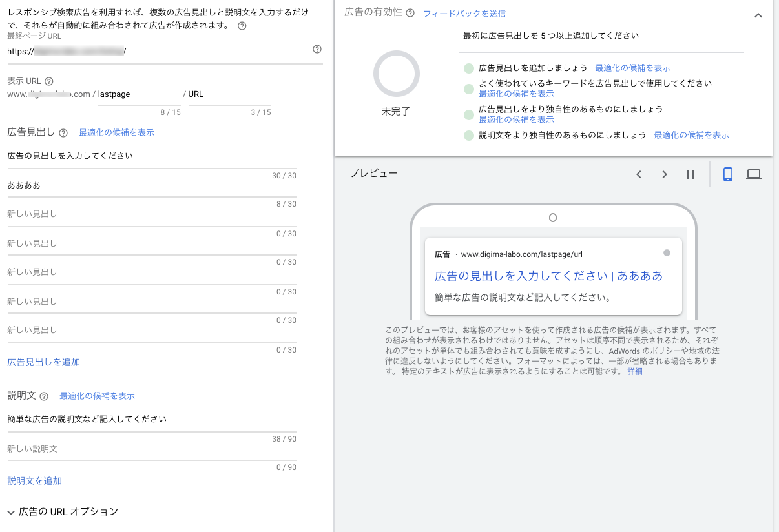779x532 pixels.
Task: Click help icon beside 説明文 label
Action: click(x=44, y=396)
